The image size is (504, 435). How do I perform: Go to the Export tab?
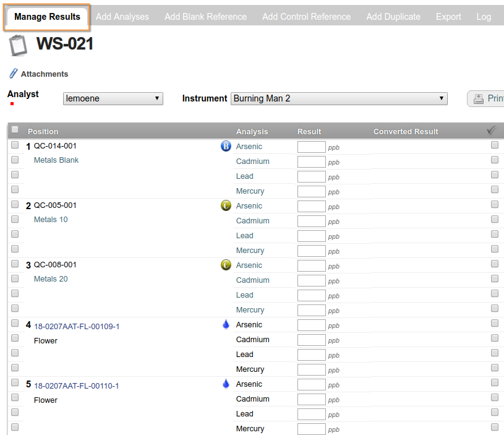(448, 17)
